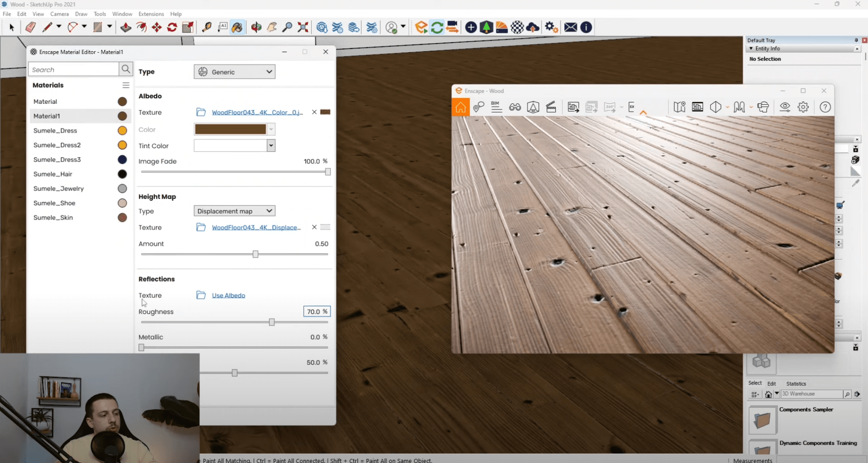The height and width of the screenshot is (463, 868).
Task: Open WoodFloor043_4K_Color albedo texture link
Action: tap(257, 112)
